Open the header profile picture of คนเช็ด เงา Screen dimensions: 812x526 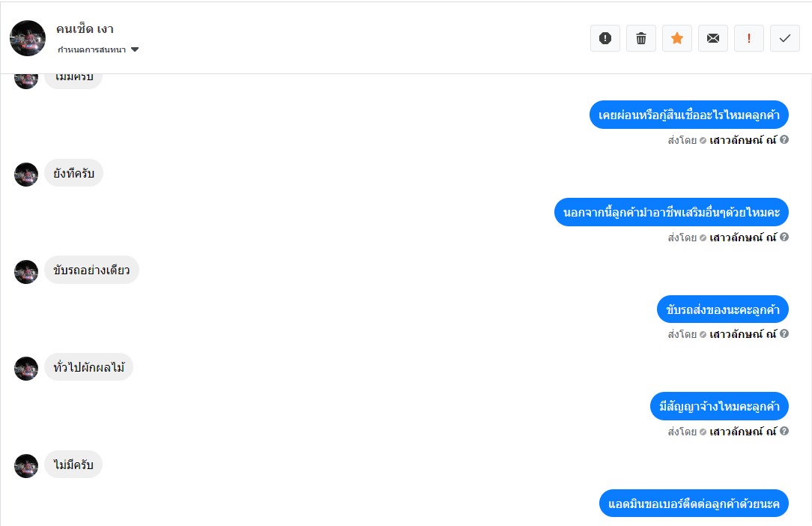28,38
